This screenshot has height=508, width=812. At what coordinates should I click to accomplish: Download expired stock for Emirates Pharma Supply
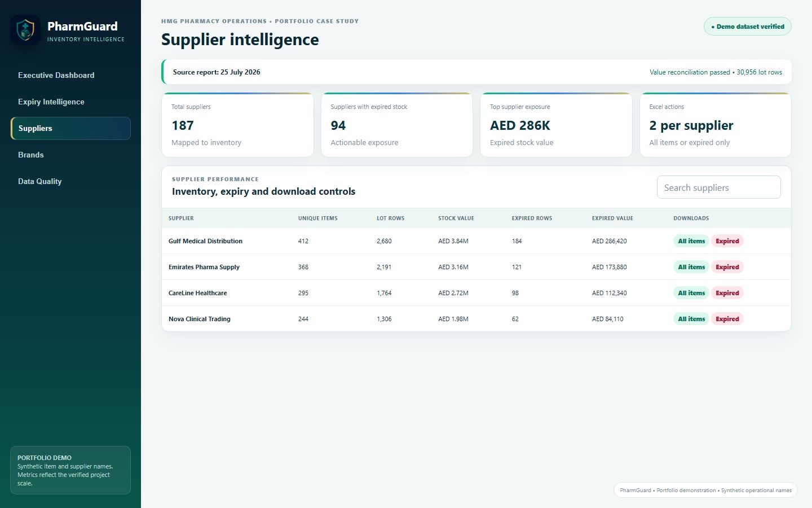click(x=727, y=267)
